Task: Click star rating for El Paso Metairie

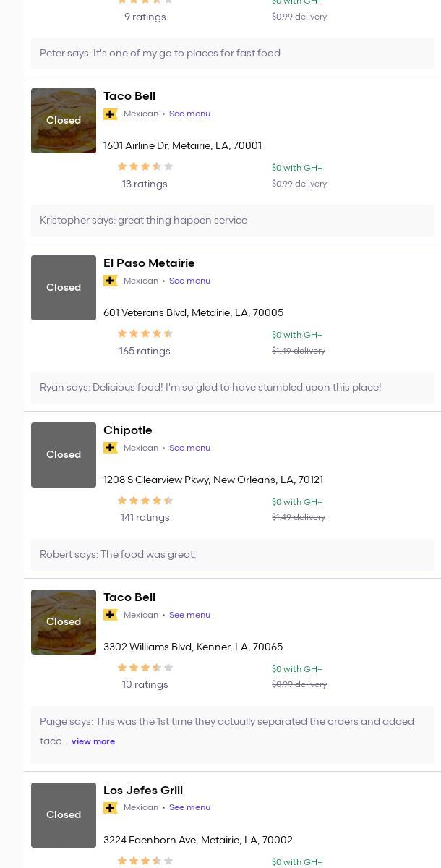Action: (145, 334)
